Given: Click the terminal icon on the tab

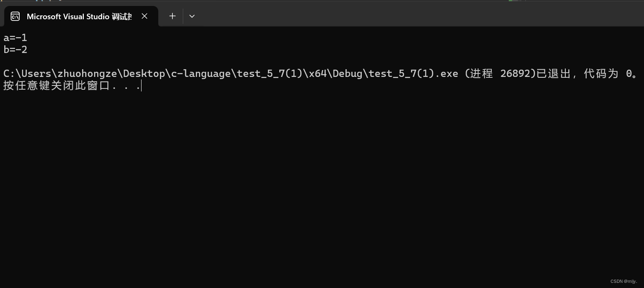Looking at the screenshot, I should [15, 16].
